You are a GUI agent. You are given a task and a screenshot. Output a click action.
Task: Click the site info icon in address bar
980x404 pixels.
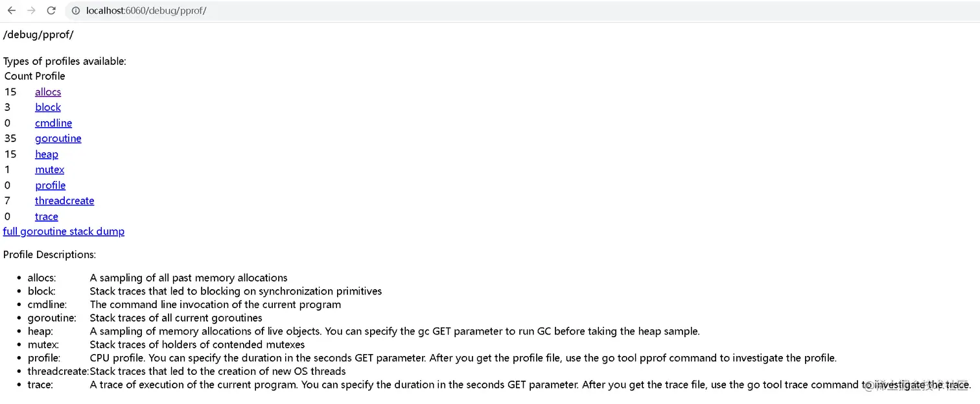76,11
